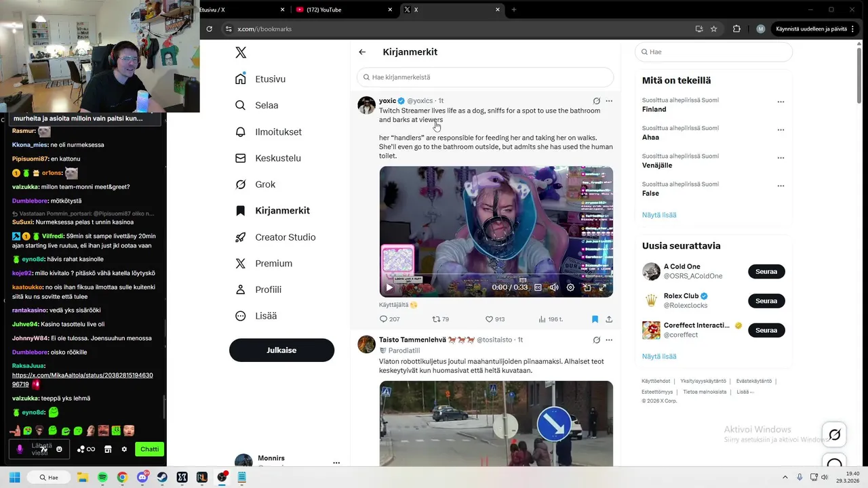868x488 pixels.
Task: Open the emoji picker in chat
Action: (x=60, y=449)
